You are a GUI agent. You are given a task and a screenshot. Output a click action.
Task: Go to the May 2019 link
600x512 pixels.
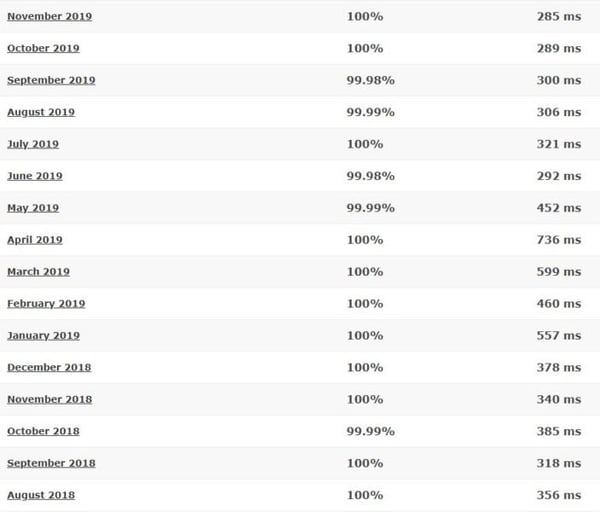click(33, 208)
